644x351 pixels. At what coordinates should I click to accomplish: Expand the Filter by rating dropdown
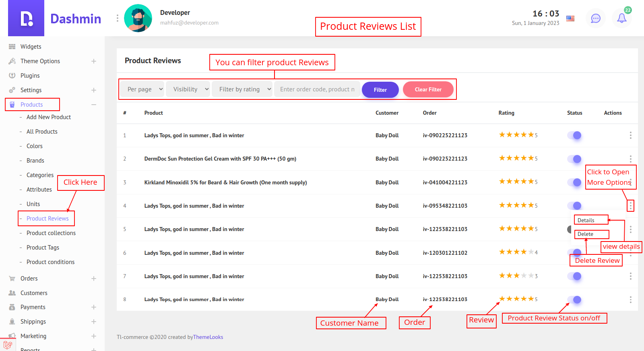(243, 89)
